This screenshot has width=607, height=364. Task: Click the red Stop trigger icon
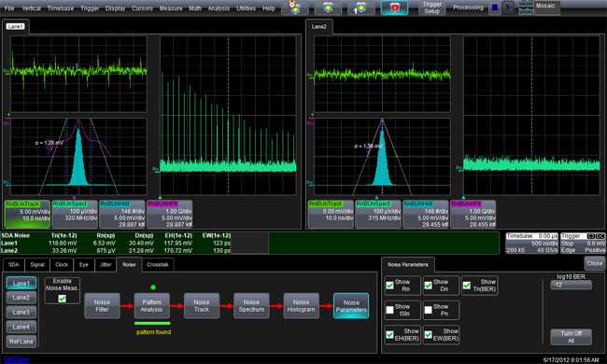(x=394, y=7)
